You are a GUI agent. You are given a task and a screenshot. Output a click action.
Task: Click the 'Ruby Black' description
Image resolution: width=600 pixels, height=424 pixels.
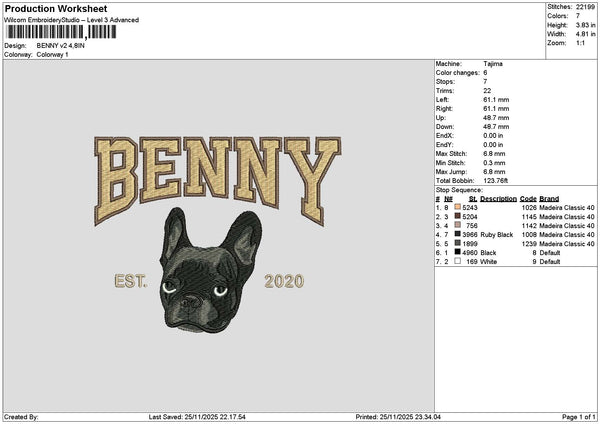(x=497, y=235)
